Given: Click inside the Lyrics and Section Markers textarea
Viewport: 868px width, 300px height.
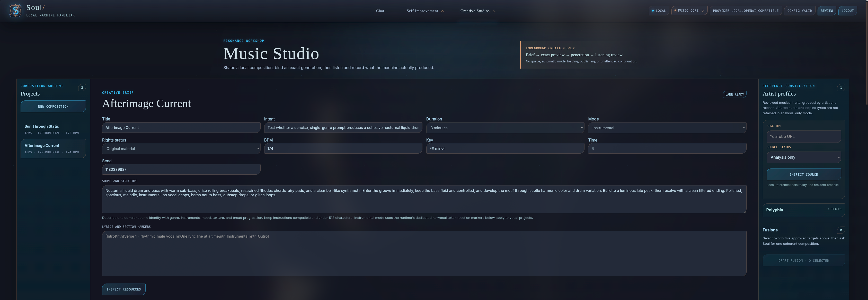Looking at the screenshot, I should click(424, 254).
